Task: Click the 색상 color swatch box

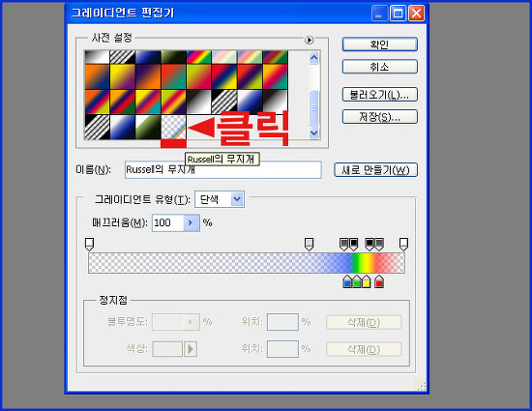Action: 167,349
